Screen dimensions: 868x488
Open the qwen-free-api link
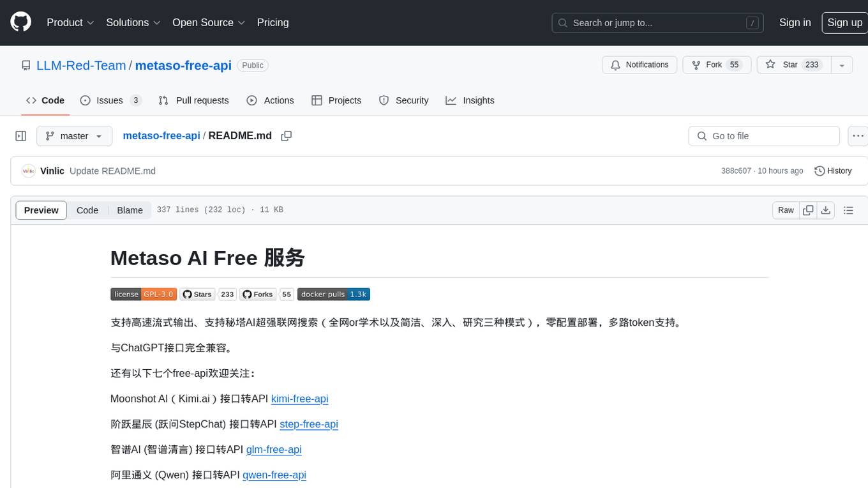[x=274, y=475]
